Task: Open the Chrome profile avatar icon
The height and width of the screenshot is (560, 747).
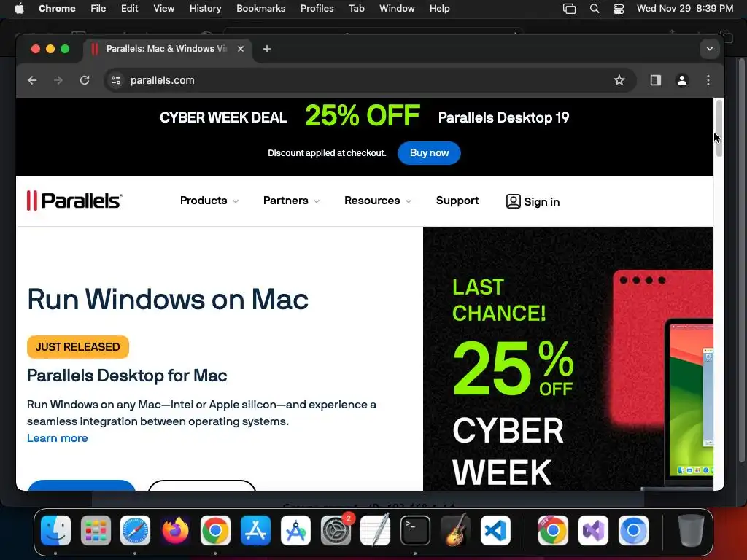Action: (x=682, y=80)
